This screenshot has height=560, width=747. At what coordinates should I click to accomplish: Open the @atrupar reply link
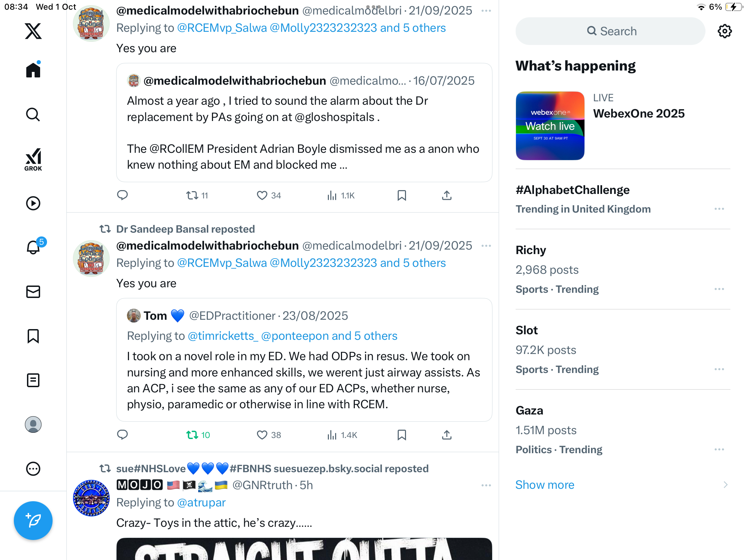point(201,502)
